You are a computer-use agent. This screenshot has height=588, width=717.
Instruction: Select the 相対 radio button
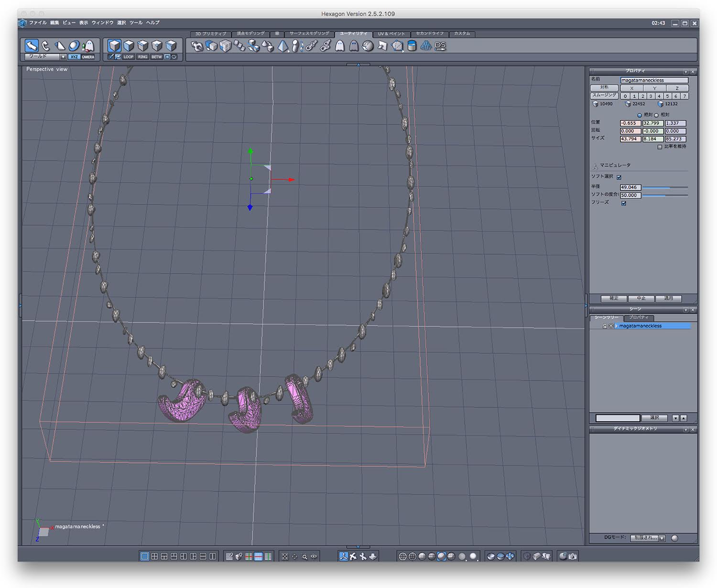coord(656,115)
